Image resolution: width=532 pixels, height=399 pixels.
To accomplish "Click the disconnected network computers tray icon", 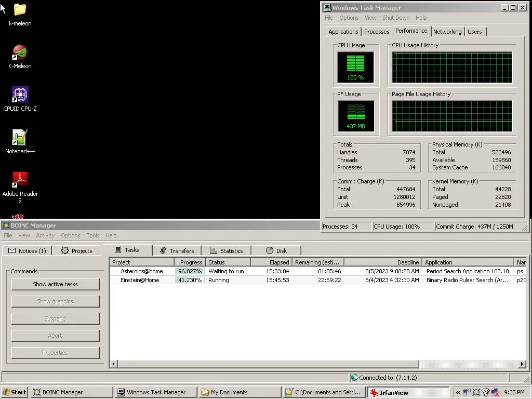I will 495,393.
